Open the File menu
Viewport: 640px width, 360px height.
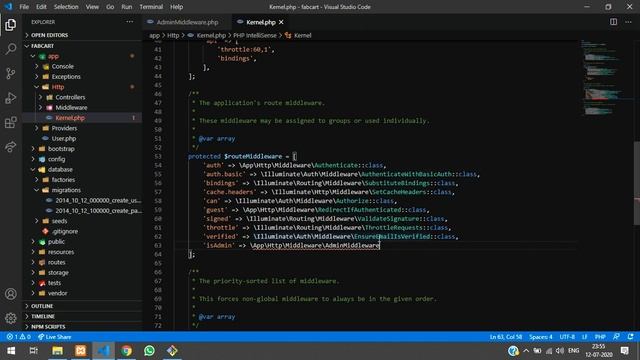24,7
